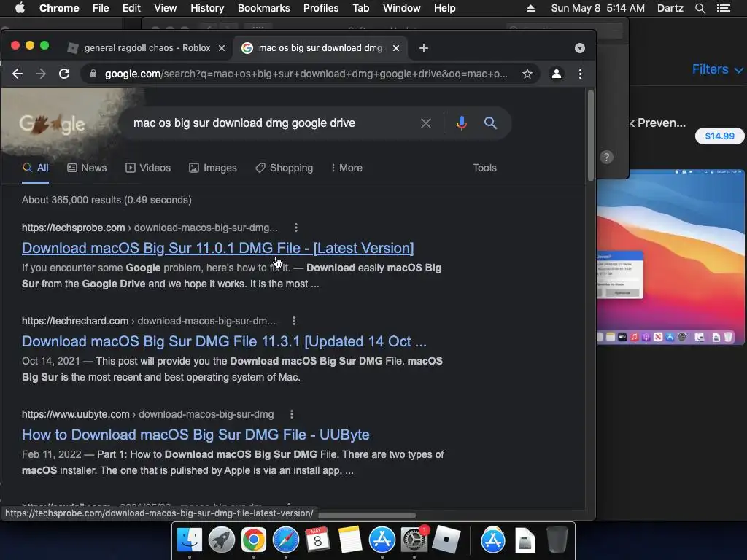Open a new tab with the plus button

point(424,48)
